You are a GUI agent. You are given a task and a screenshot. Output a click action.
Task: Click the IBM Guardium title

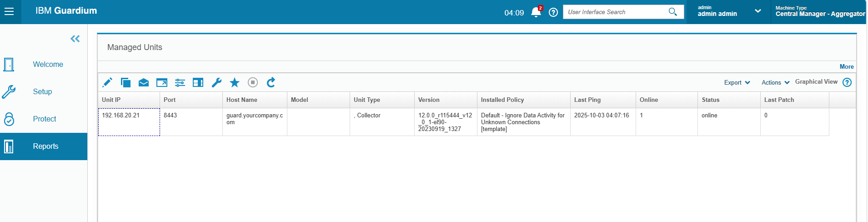(x=66, y=11)
